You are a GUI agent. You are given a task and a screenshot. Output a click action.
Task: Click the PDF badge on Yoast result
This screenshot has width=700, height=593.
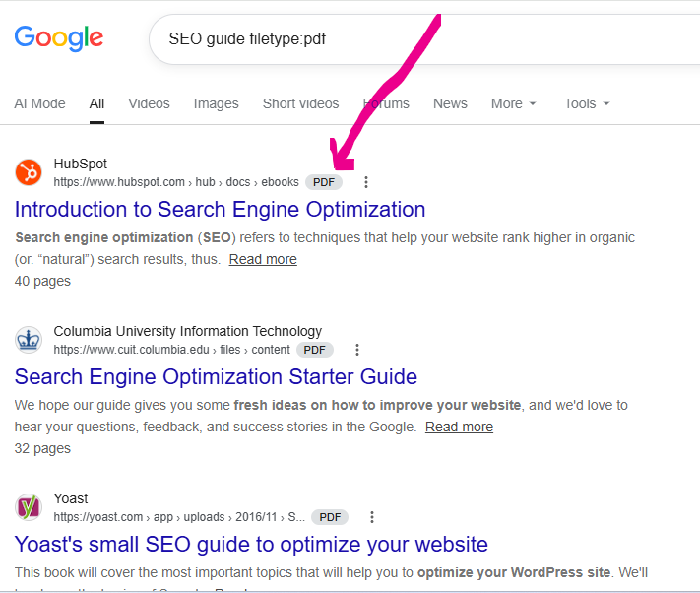330,517
